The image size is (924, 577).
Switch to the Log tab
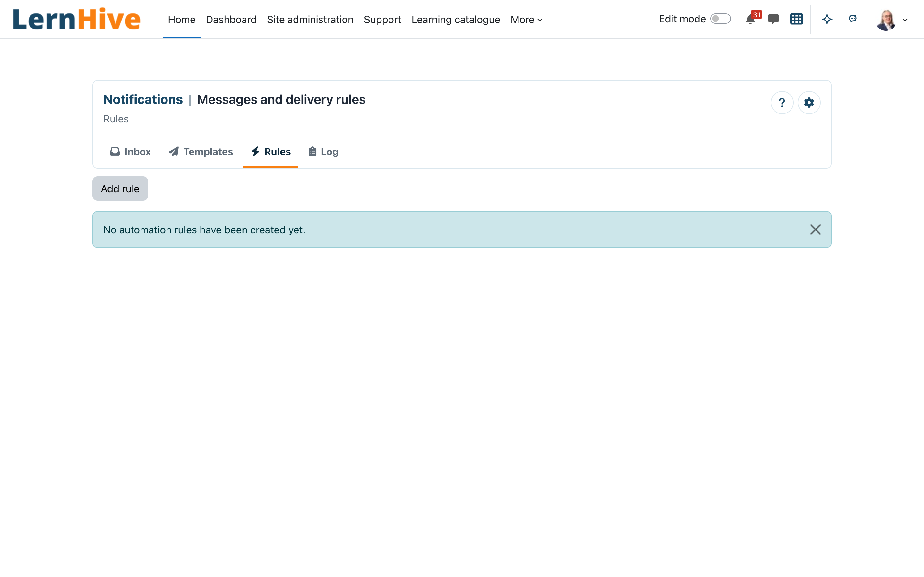click(323, 152)
